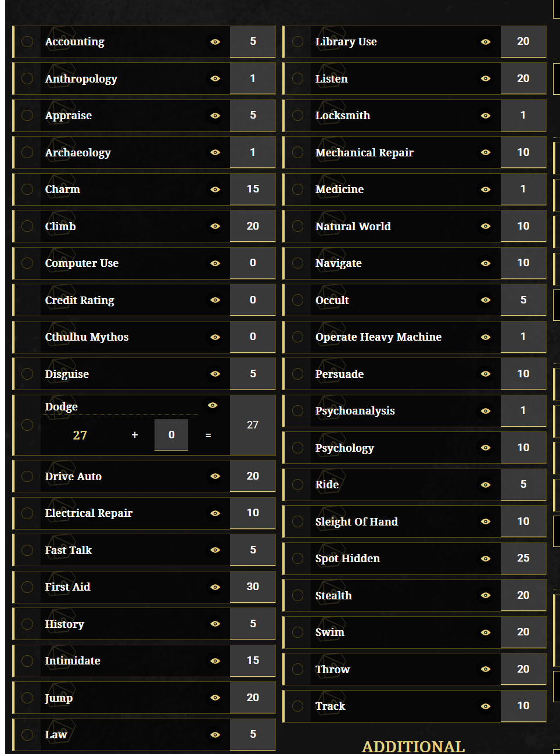
Task: Click the eye icon beside Library Use
Action: 486,42
